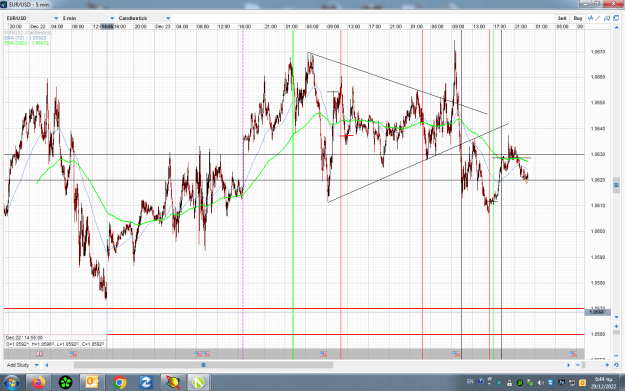Click the volume speaker icon in tray
Image resolution: width=625 pixels, height=391 pixels.
coord(541,383)
